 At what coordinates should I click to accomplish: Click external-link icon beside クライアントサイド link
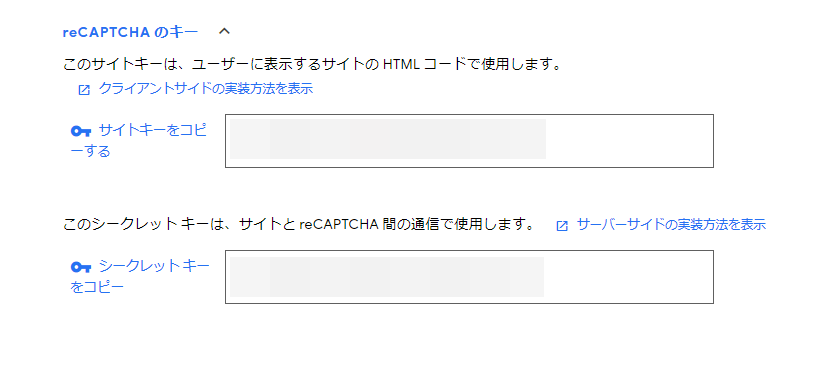pyautogui.click(x=84, y=90)
